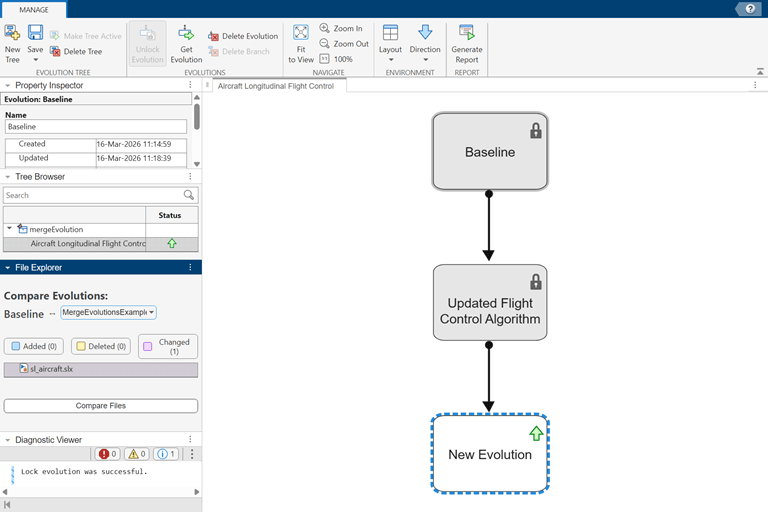This screenshot has height=512, width=768.
Task: Reset zoom to 100%
Action: pyautogui.click(x=336, y=59)
